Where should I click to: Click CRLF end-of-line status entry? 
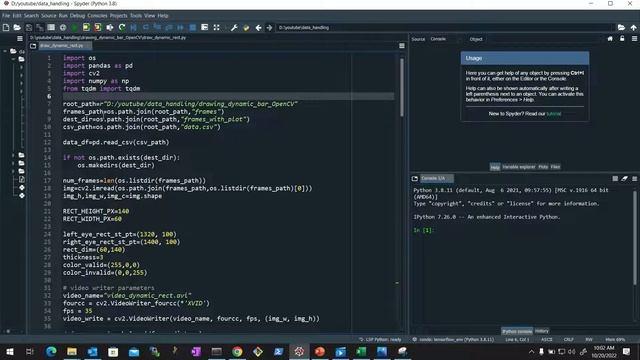(569, 340)
